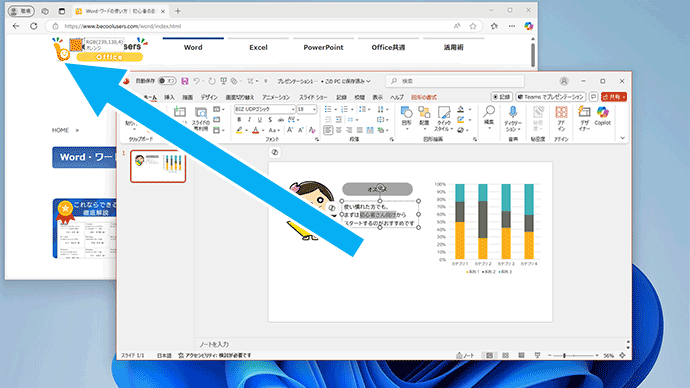Open the comments pane icon beside Share
This screenshot has width=690, height=388.
pos(593,97)
